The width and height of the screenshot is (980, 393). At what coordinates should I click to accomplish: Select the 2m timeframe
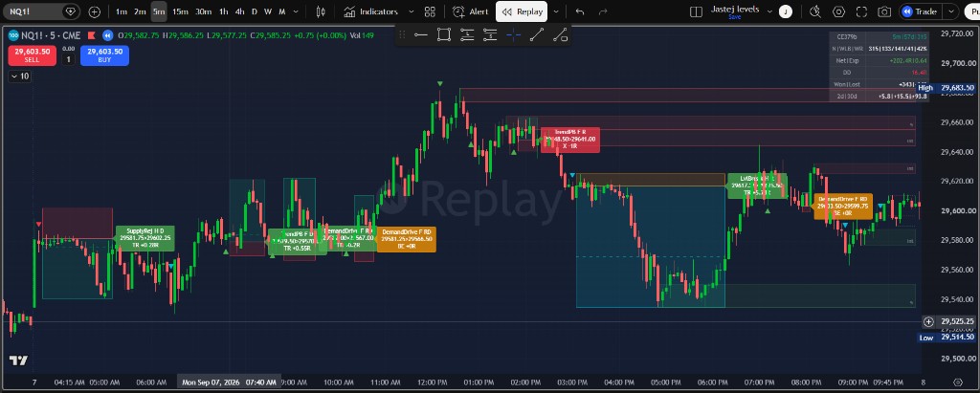[140, 11]
